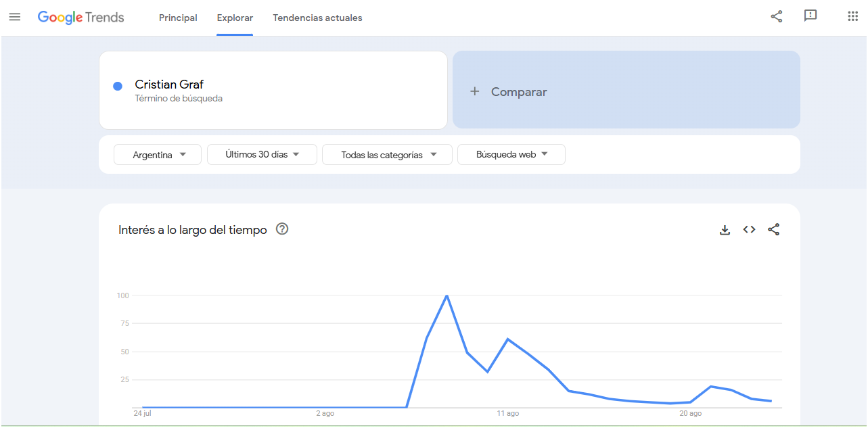Click the share icon in top bar
This screenshot has width=868, height=428.
[777, 17]
